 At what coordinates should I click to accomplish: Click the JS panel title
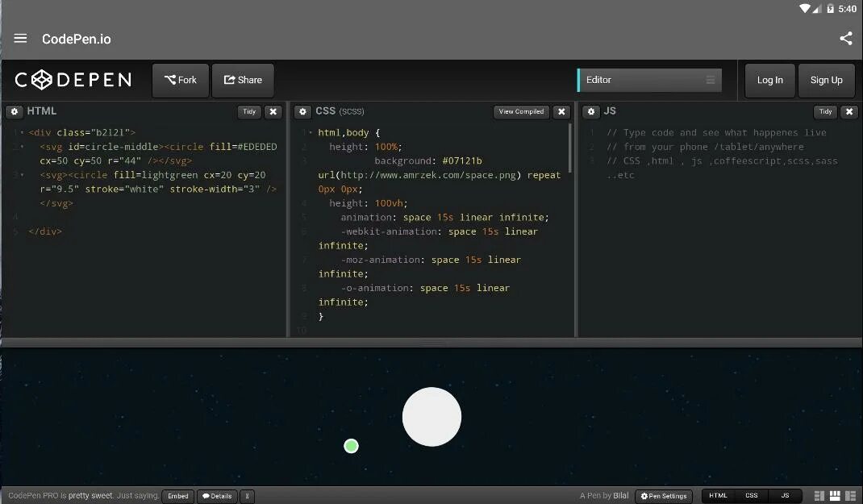point(610,111)
